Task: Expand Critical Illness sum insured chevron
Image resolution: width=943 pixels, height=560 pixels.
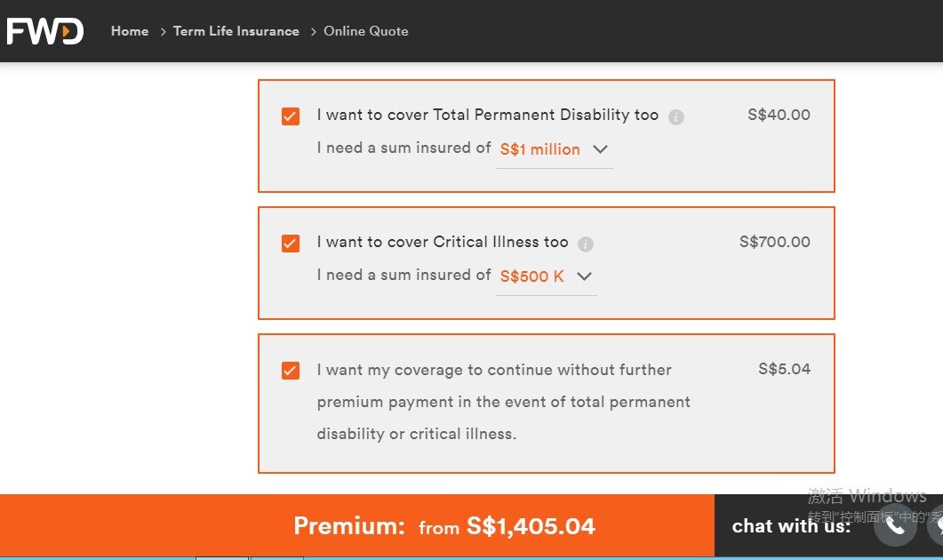Action: pyautogui.click(x=584, y=276)
